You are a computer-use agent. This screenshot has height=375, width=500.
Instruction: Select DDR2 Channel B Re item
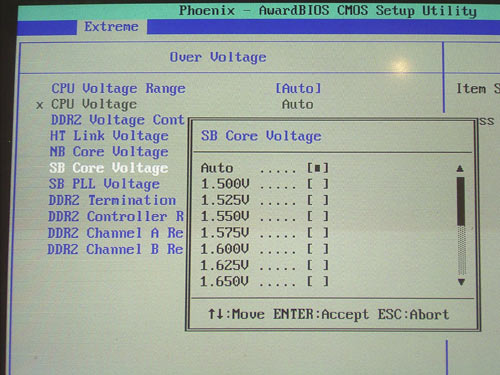(115, 249)
